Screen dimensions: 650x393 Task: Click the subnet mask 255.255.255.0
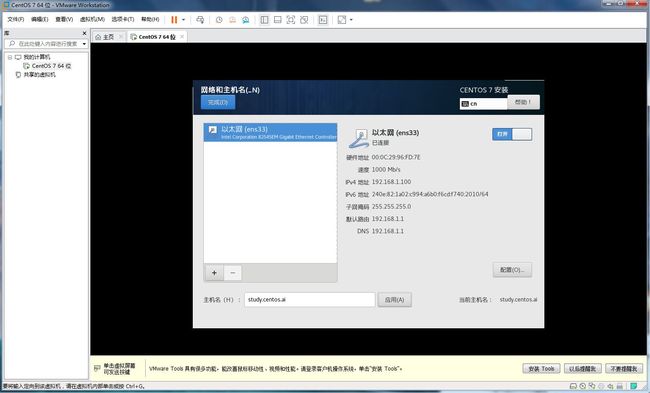[391, 206]
